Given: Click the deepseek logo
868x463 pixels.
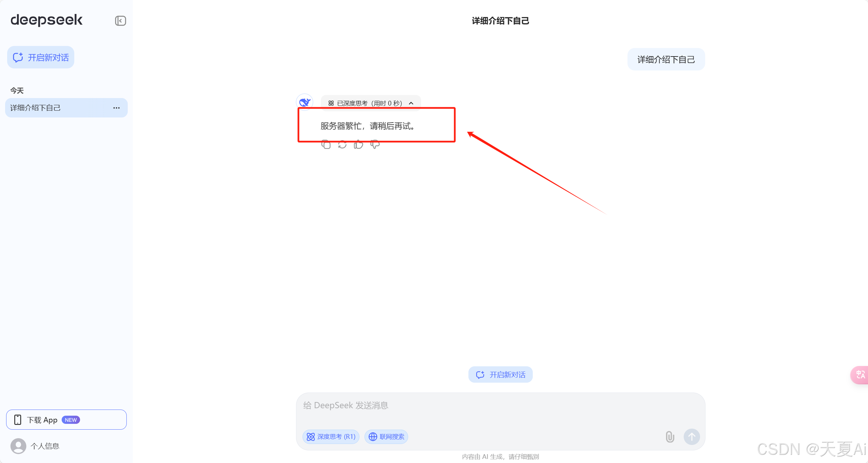Looking at the screenshot, I should point(47,20).
